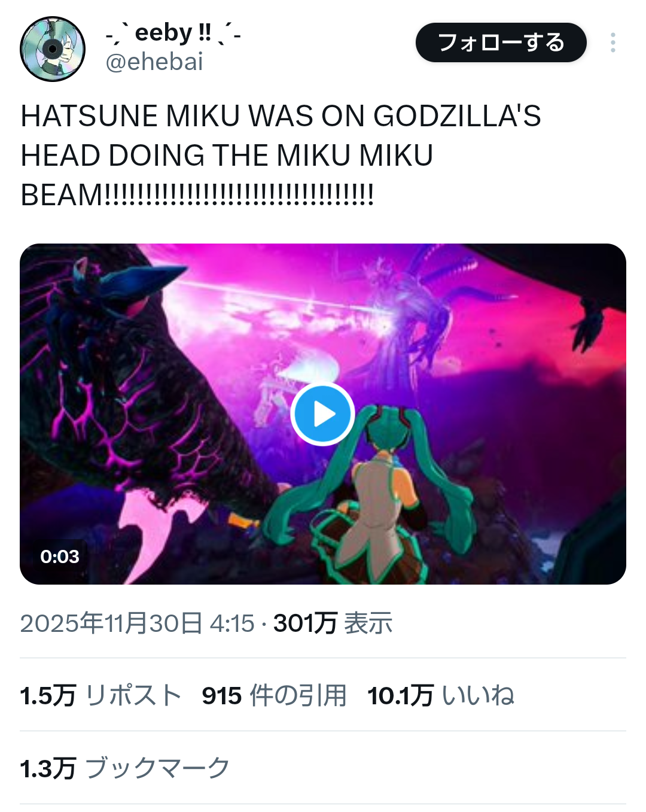
Task: Click the @ehebai username handle
Action: pos(154,62)
